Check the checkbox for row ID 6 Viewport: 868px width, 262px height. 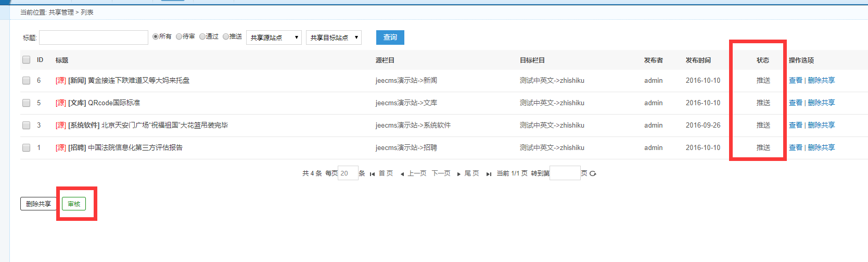(x=26, y=80)
